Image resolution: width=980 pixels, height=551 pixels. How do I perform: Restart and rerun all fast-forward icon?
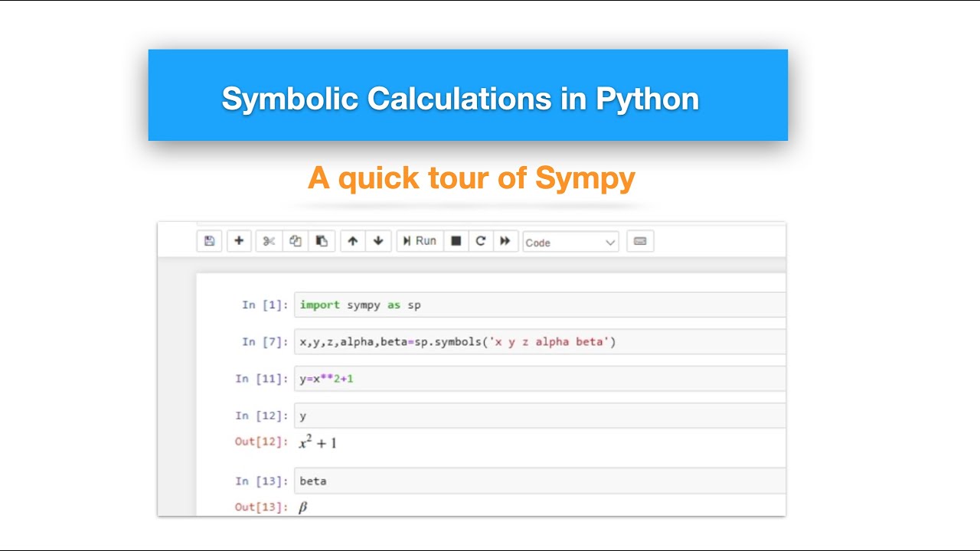pos(505,241)
